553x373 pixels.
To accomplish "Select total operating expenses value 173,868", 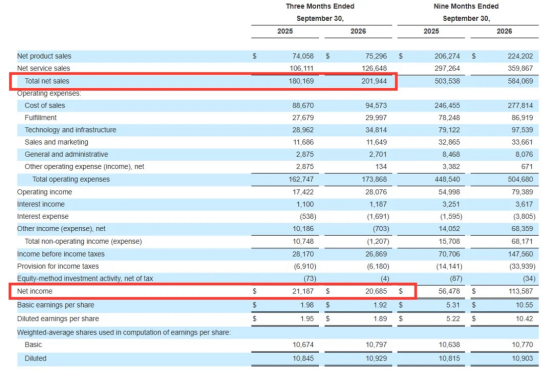I will point(374,179).
